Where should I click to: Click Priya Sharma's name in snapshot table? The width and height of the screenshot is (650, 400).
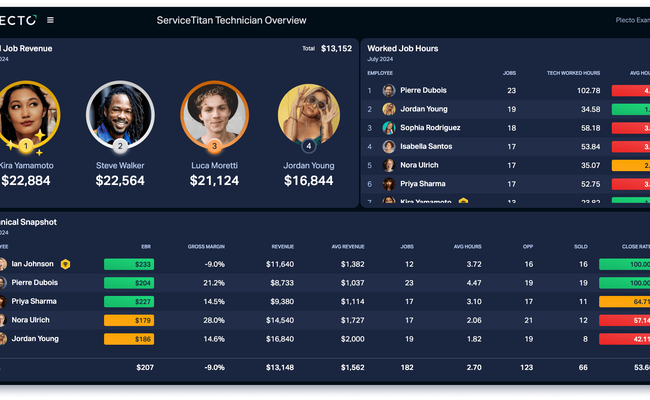34,301
